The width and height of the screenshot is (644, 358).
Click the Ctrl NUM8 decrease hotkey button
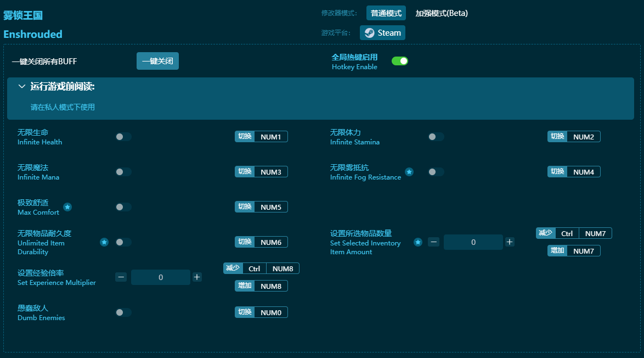point(261,268)
